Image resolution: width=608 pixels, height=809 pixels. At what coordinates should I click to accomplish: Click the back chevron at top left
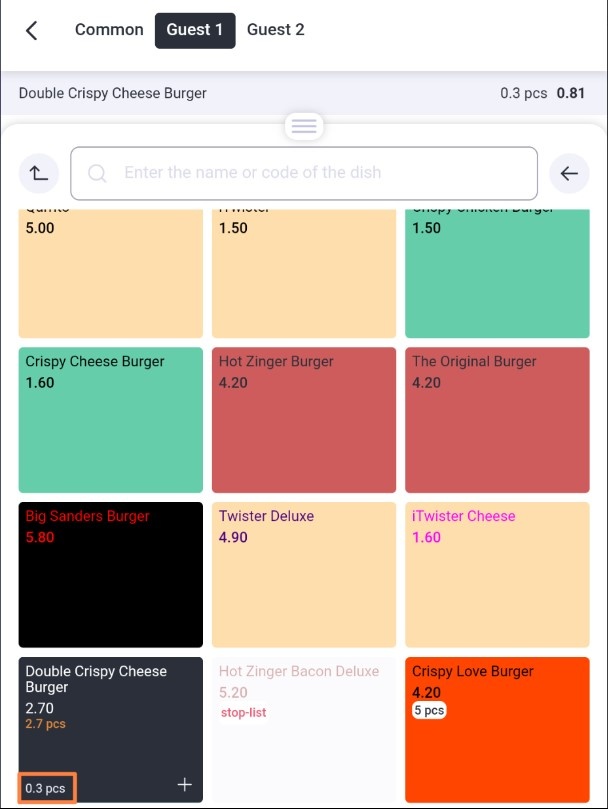31,30
